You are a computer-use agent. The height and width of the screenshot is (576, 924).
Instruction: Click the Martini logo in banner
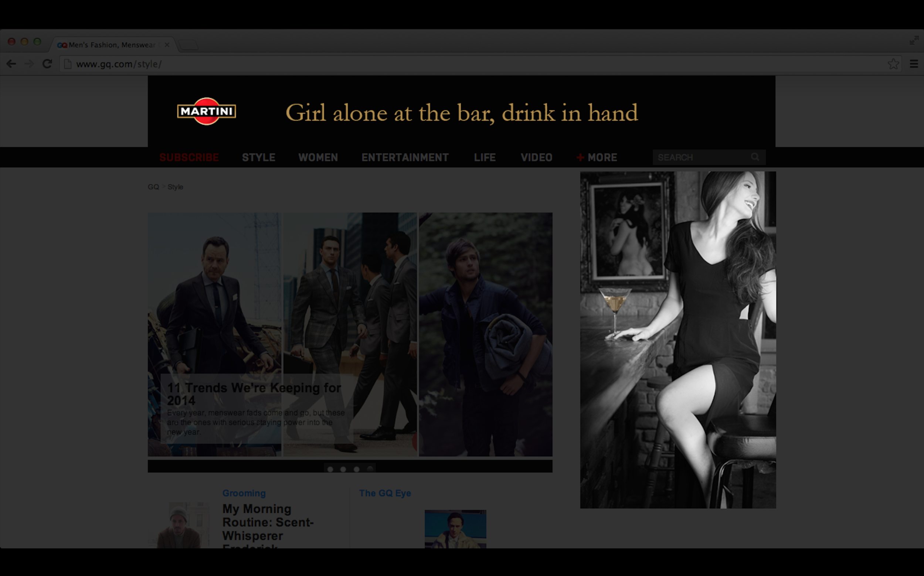pyautogui.click(x=206, y=111)
